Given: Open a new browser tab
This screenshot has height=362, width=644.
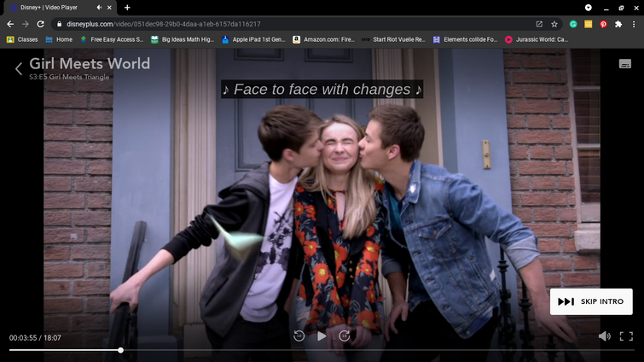Looking at the screenshot, I should (127, 8).
